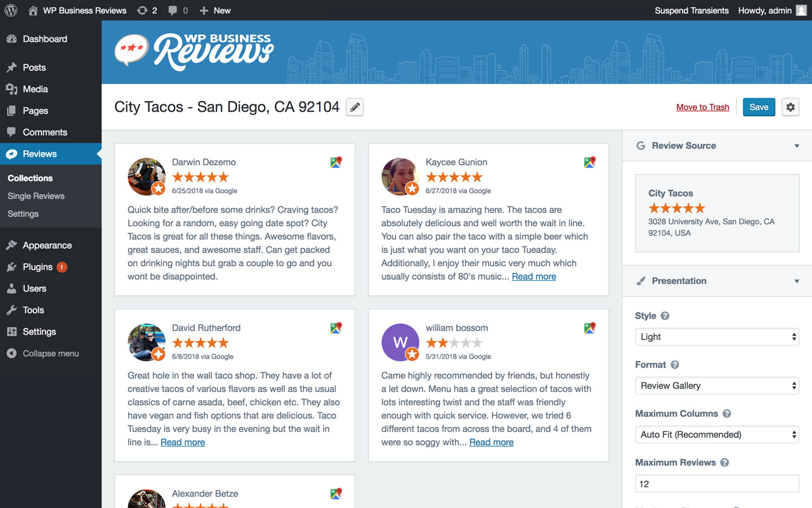Open the Format dropdown set to Review Gallery

pos(717,385)
